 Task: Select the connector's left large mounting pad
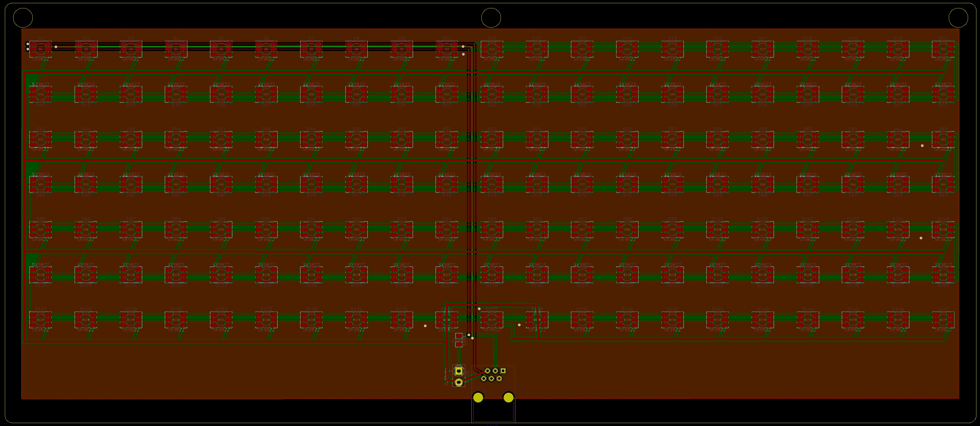click(478, 398)
